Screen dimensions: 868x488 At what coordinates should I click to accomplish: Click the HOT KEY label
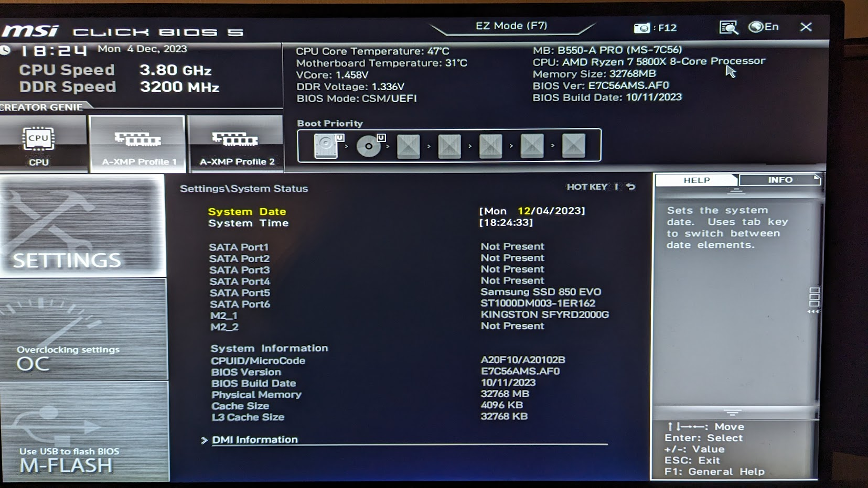(586, 187)
